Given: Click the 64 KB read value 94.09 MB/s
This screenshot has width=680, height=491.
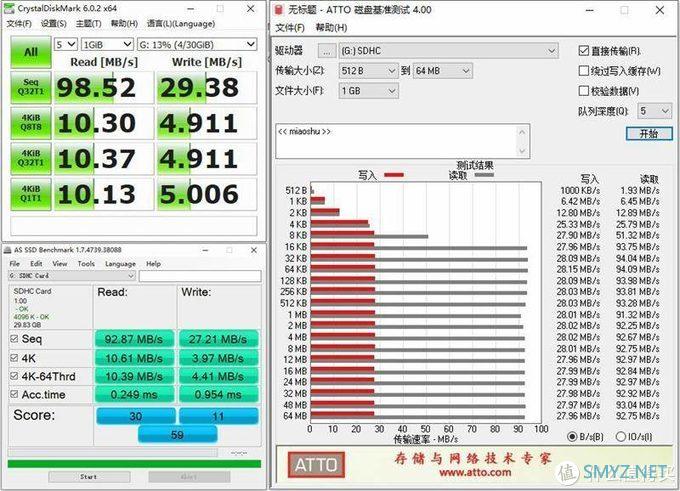Looking at the screenshot, I should pyautogui.click(x=638, y=269).
